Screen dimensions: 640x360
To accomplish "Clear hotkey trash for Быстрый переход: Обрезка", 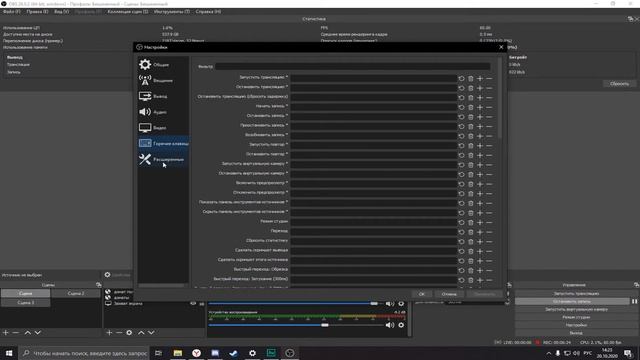I will pyautogui.click(x=471, y=270).
